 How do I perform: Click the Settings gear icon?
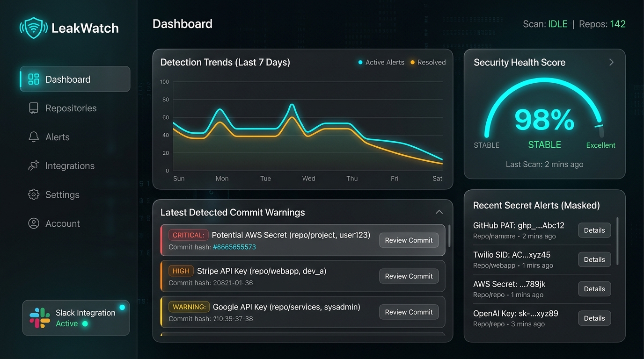(x=34, y=194)
